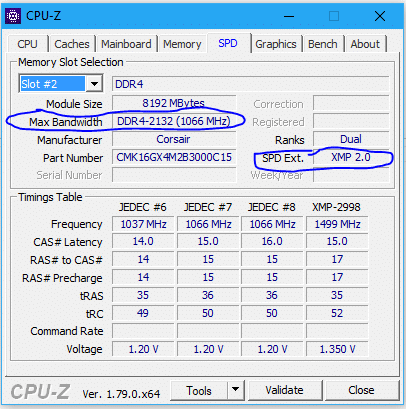
Task: Expand the memory slot dropdown arrow
Action: click(x=94, y=84)
